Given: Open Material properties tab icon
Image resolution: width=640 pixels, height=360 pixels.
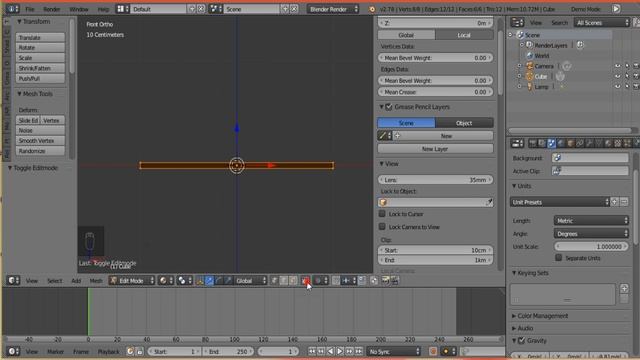Looking at the screenshot, I should (608, 143).
